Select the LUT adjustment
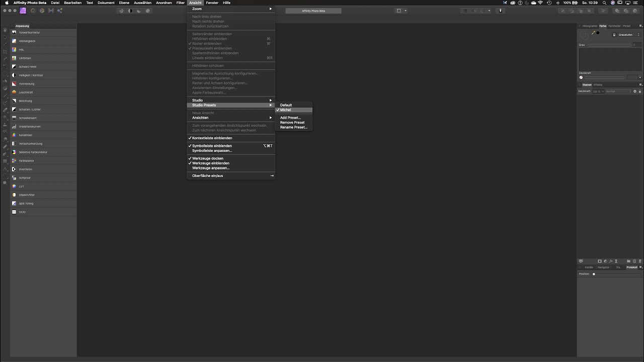The width and height of the screenshot is (644, 362). pos(44,186)
